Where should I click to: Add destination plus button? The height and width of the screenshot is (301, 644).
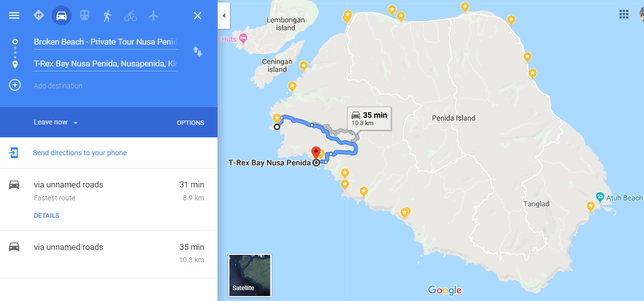pyautogui.click(x=15, y=85)
